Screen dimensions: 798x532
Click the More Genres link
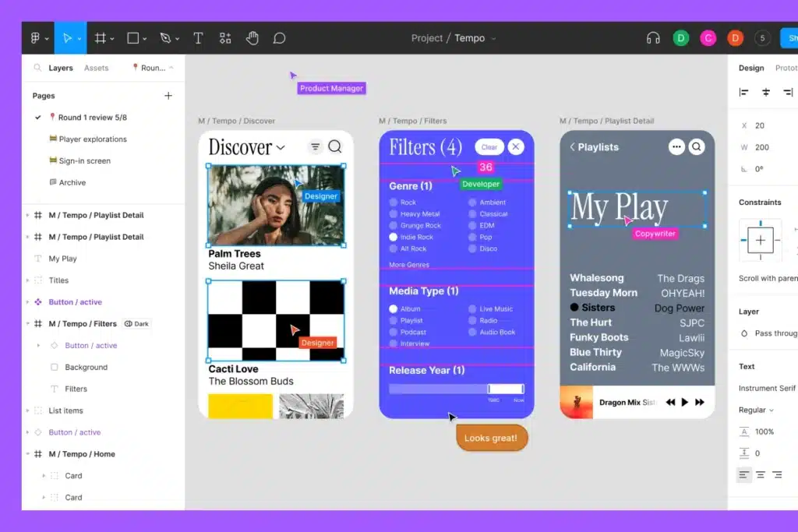coord(408,265)
